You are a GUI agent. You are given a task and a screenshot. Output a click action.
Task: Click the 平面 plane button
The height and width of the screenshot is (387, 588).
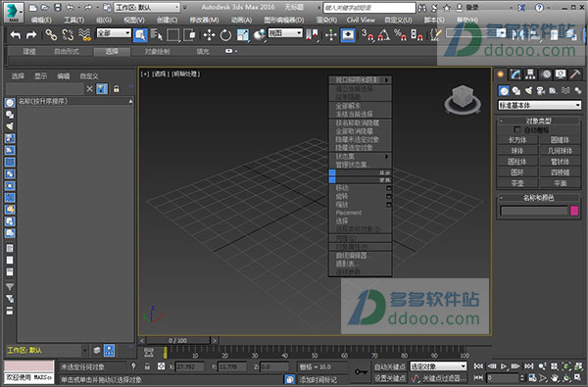[561, 183]
